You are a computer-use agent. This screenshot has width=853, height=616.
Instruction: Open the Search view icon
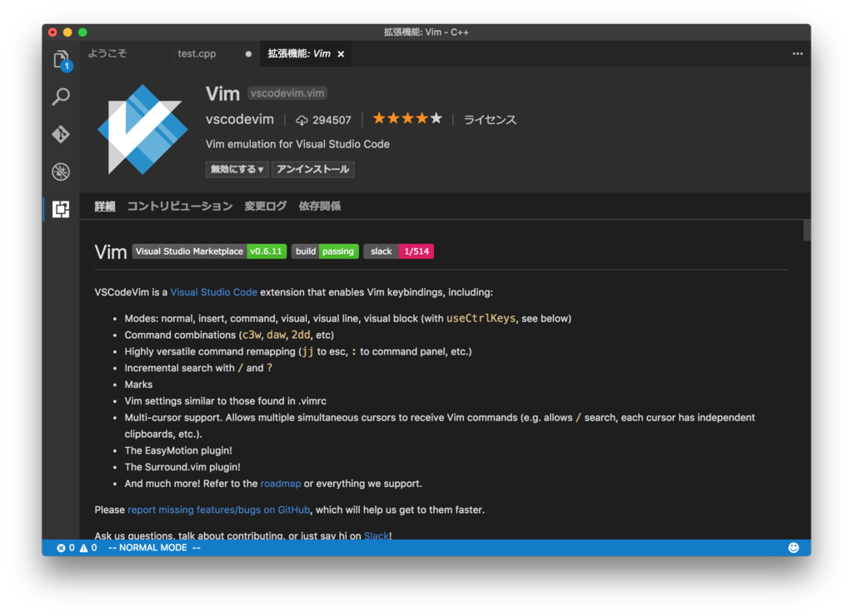tap(61, 97)
